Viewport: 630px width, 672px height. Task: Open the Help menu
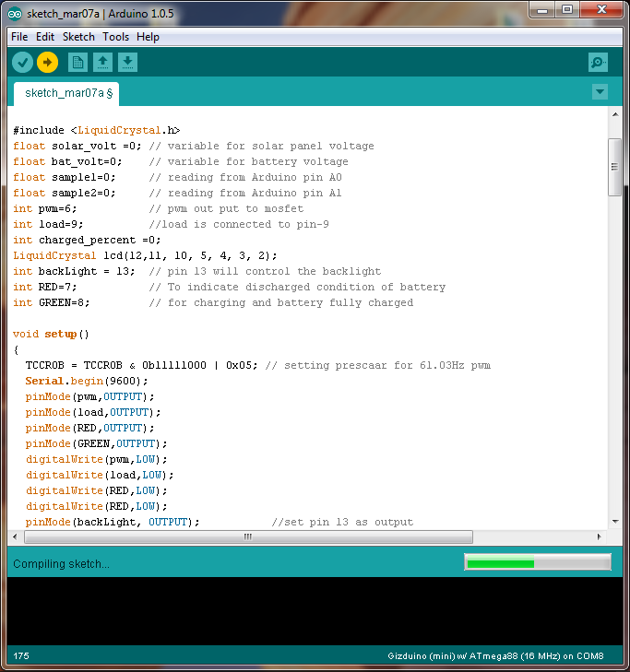click(148, 37)
